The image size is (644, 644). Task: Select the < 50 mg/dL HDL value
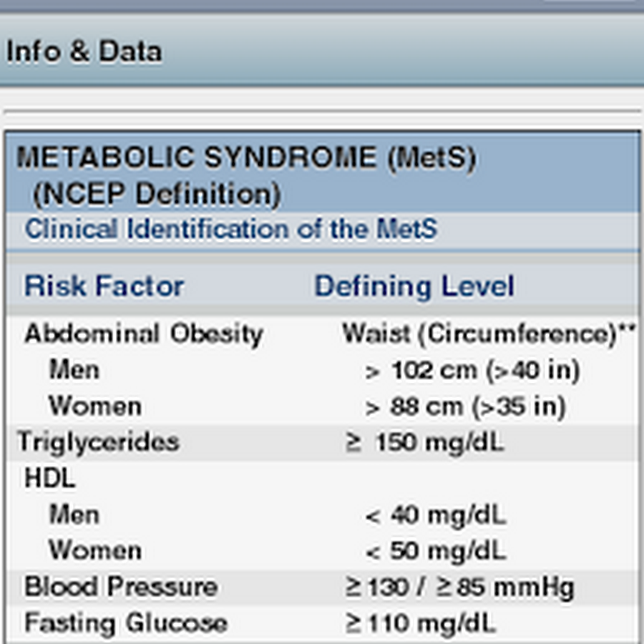(x=435, y=551)
